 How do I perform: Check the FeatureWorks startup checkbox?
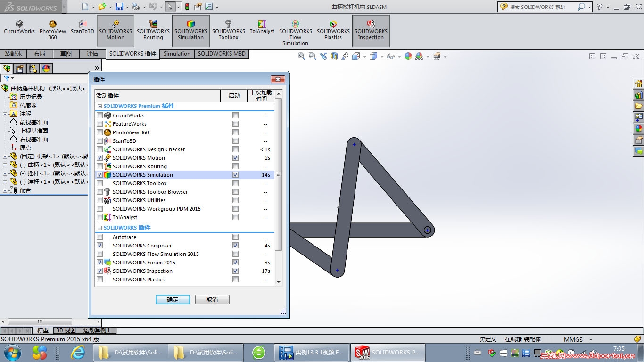click(235, 124)
